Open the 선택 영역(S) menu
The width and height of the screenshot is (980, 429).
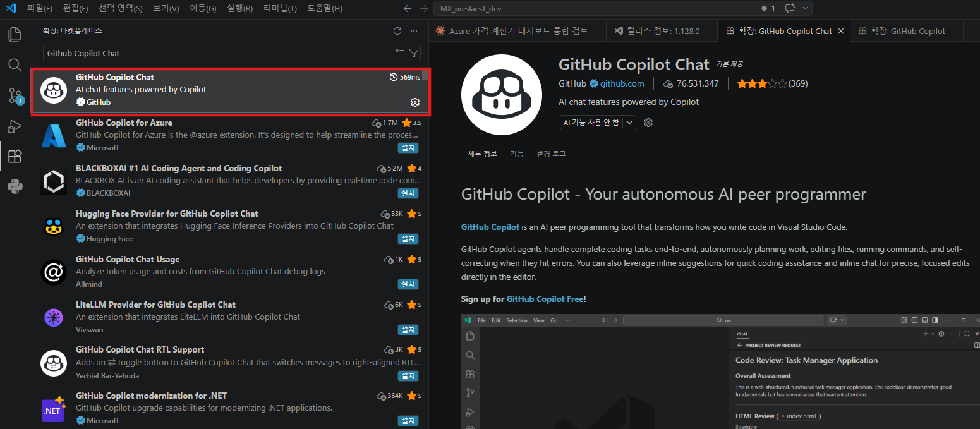point(121,9)
